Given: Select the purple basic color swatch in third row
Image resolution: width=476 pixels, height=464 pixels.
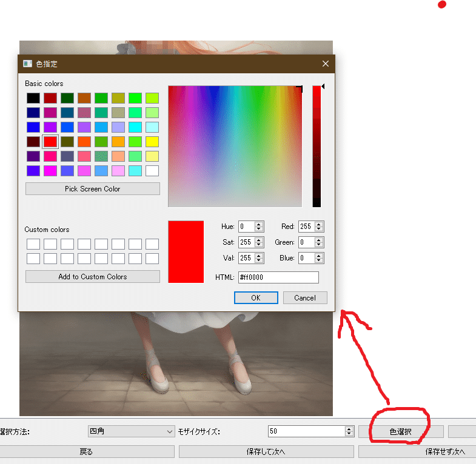Looking at the screenshot, I should pos(50,127).
